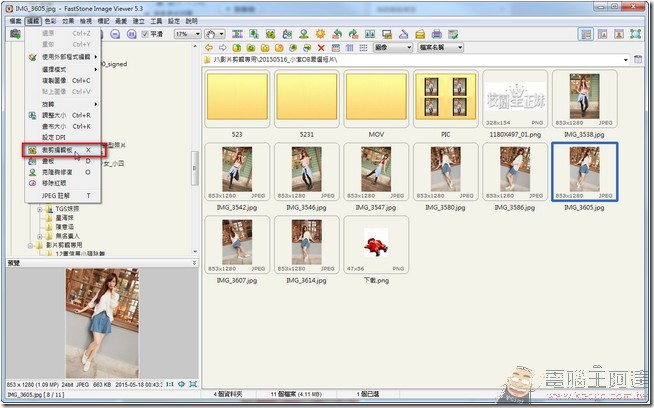This screenshot has height=408, width=654.
Task: Go forward with the right arrow icon
Action: click(223, 48)
